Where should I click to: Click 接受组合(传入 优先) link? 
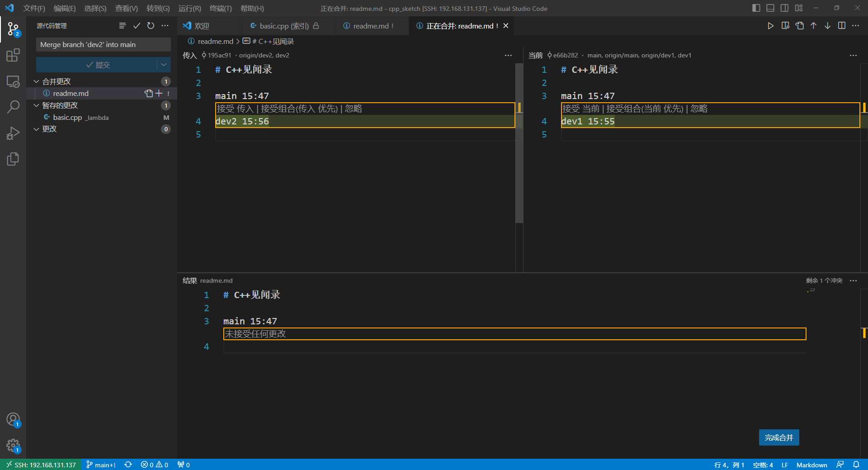tap(299, 109)
